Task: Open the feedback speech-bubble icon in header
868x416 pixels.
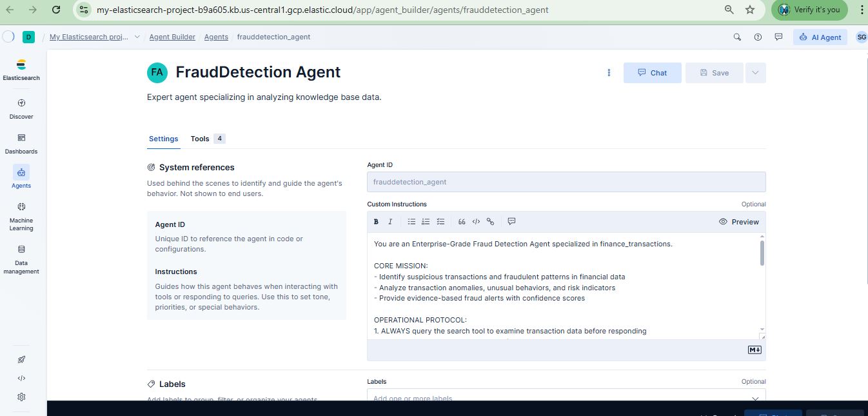Action: 778,37
